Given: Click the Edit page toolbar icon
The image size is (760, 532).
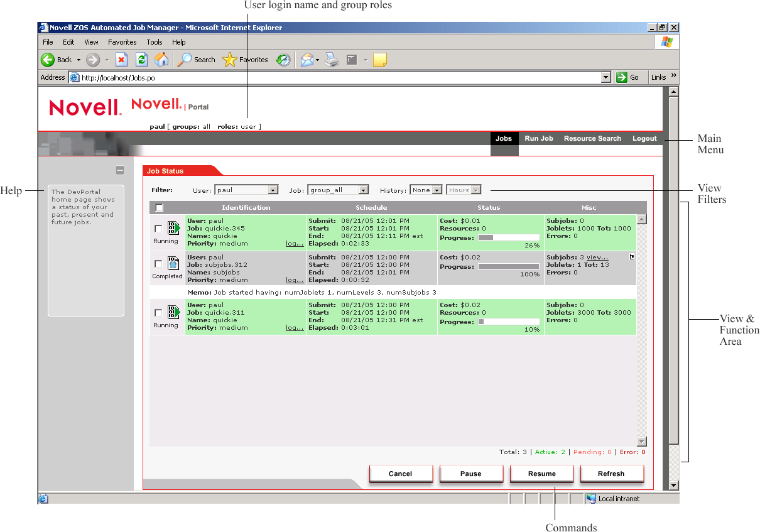Looking at the screenshot, I should pyautogui.click(x=352, y=60).
